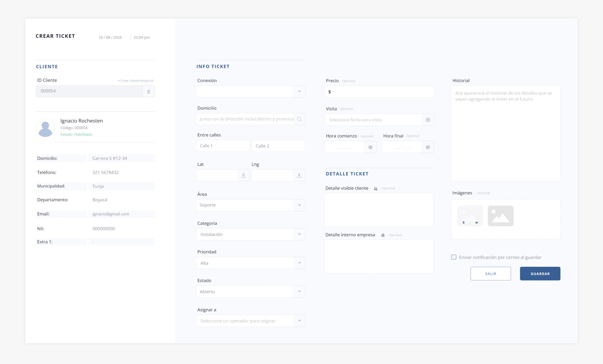
Task: Open Prioridad dropdown showing Alta
Action: [299, 263]
